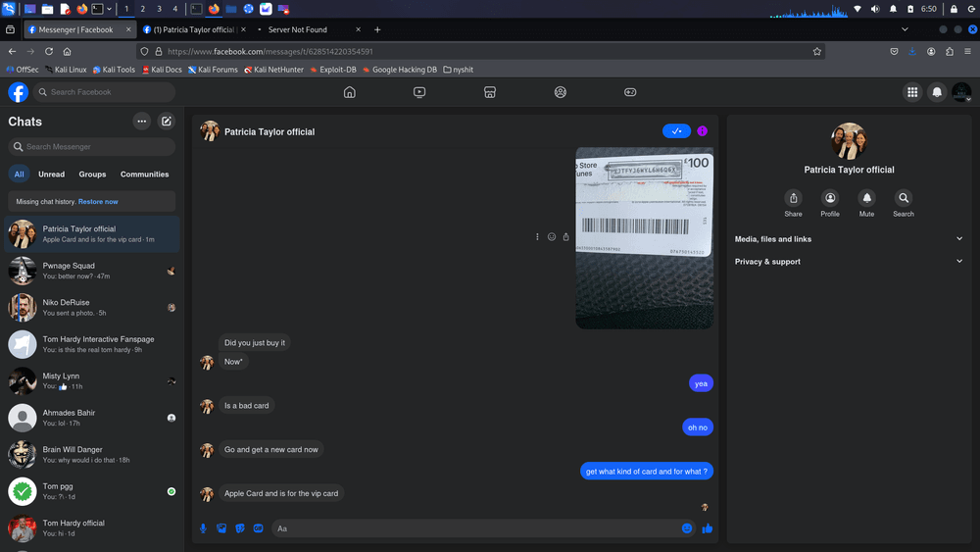Open Firefox extensions puzzle icon
Viewport: 980px width, 552px height.
(950, 51)
